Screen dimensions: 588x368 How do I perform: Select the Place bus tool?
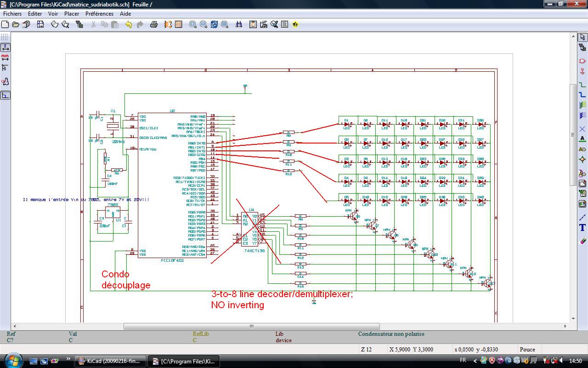[582, 95]
